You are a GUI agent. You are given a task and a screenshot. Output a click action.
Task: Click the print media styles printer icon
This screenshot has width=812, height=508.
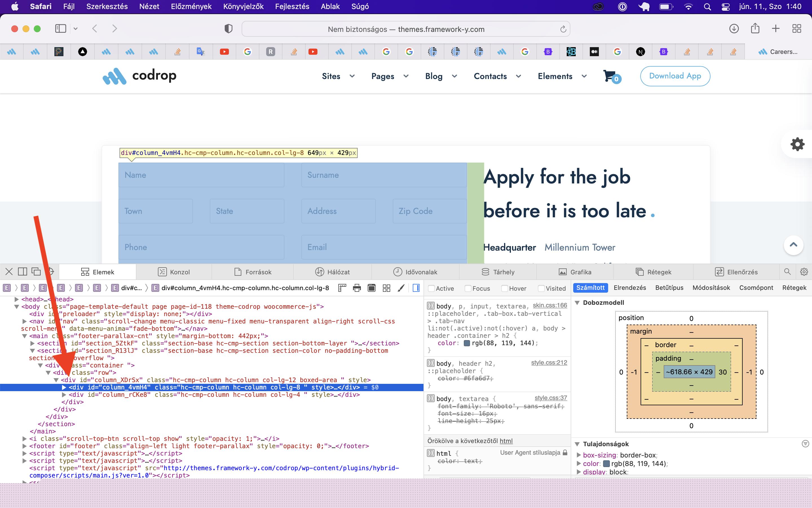357,288
